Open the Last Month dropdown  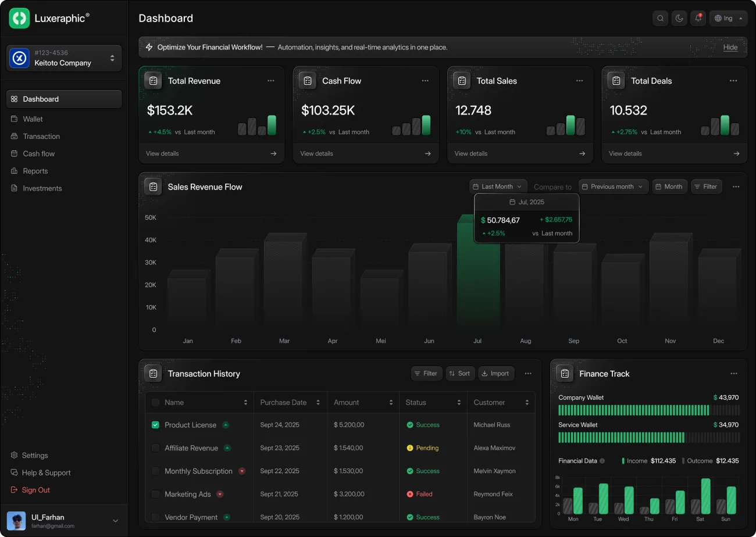pyautogui.click(x=499, y=187)
